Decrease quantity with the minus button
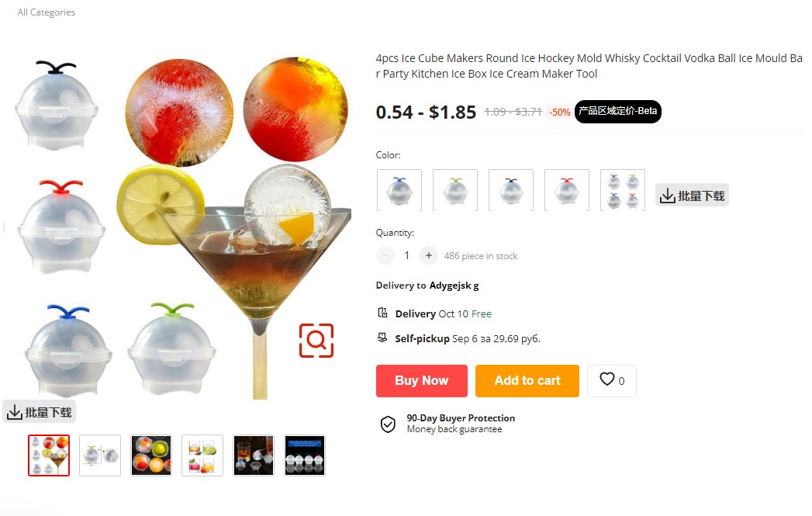The width and height of the screenshot is (812, 516). pos(385,255)
